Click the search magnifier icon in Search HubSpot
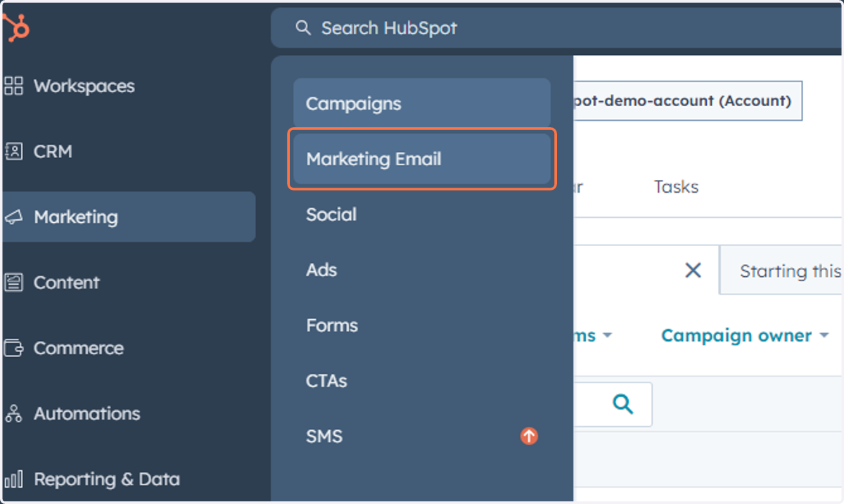 (x=303, y=28)
